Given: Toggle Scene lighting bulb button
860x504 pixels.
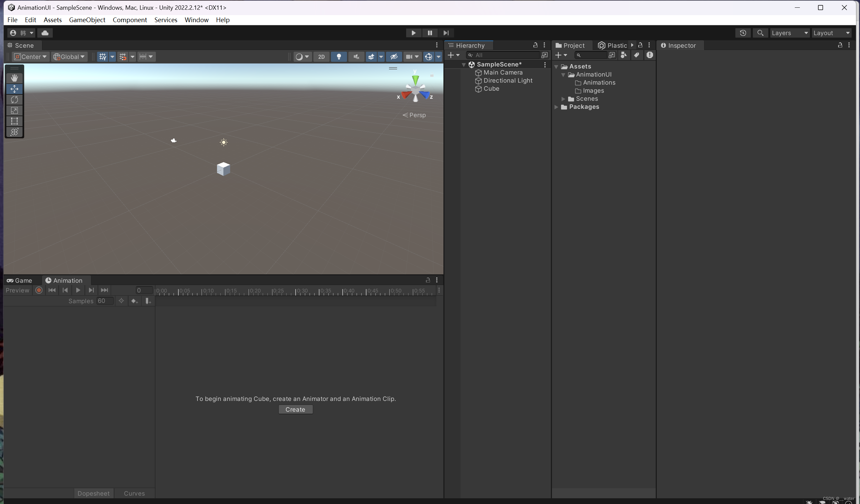Looking at the screenshot, I should pyautogui.click(x=339, y=57).
